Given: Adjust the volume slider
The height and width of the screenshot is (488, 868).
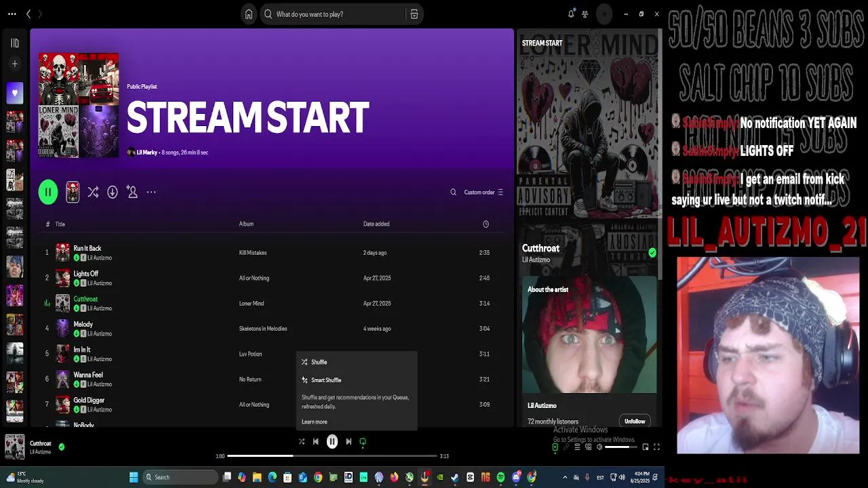Looking at the screenshot, I should (620, 447).
